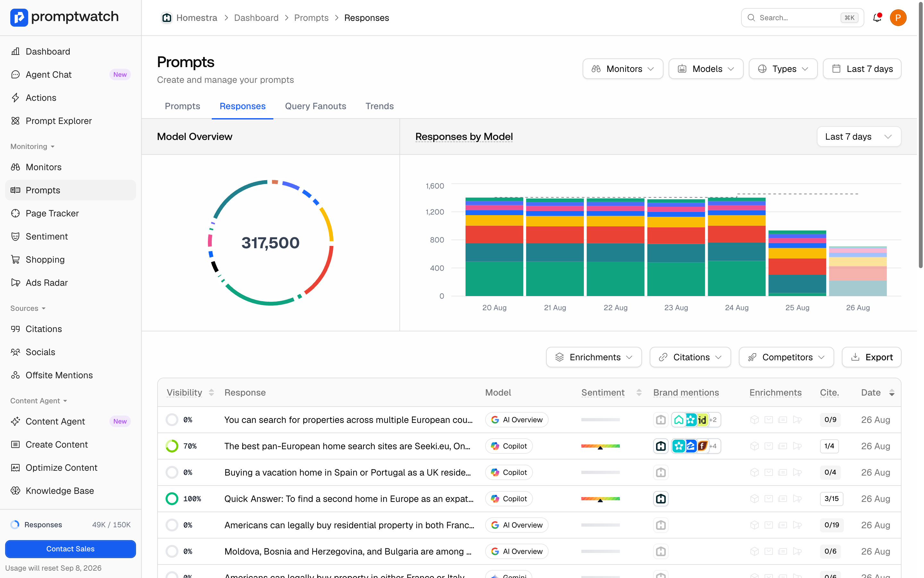Open the Enrichments dropdown

594,357
